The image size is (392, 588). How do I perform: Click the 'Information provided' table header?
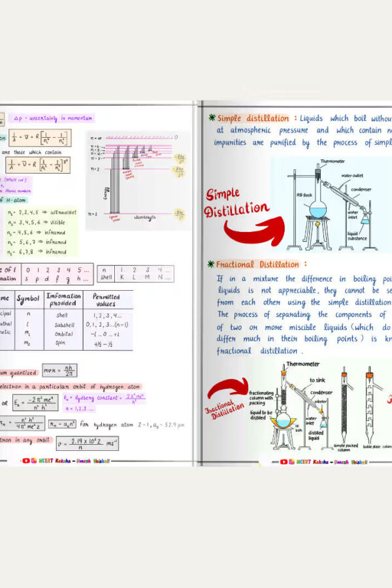[x=63, y=299]
